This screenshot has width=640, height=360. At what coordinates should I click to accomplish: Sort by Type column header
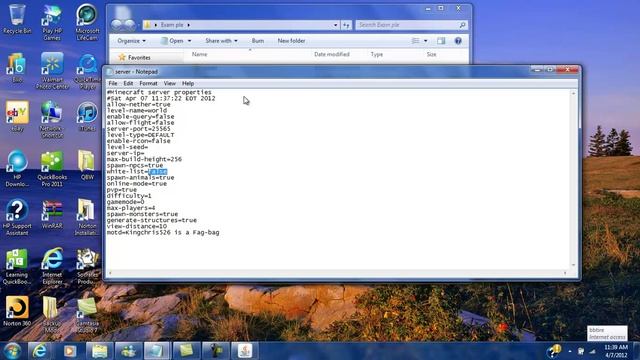pos(377,54)
